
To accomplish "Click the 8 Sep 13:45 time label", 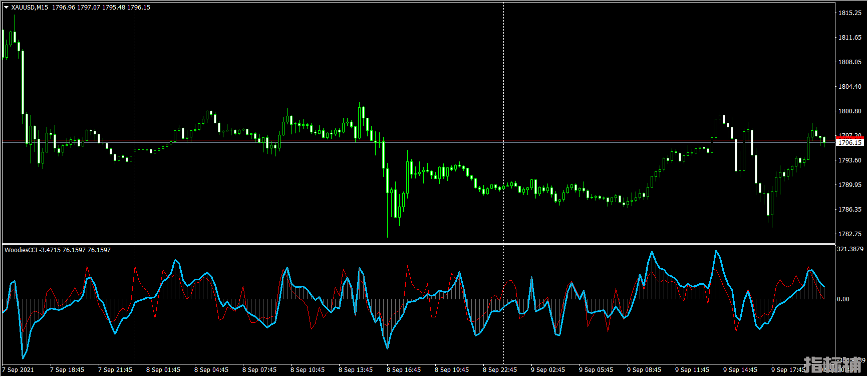I will coord(356,370).
